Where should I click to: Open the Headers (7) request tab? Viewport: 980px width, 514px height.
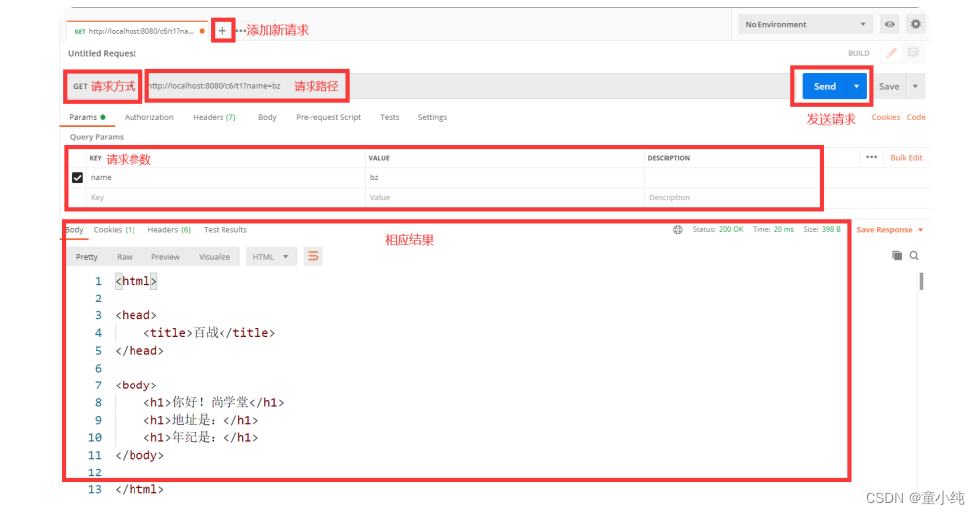[215, 117]
